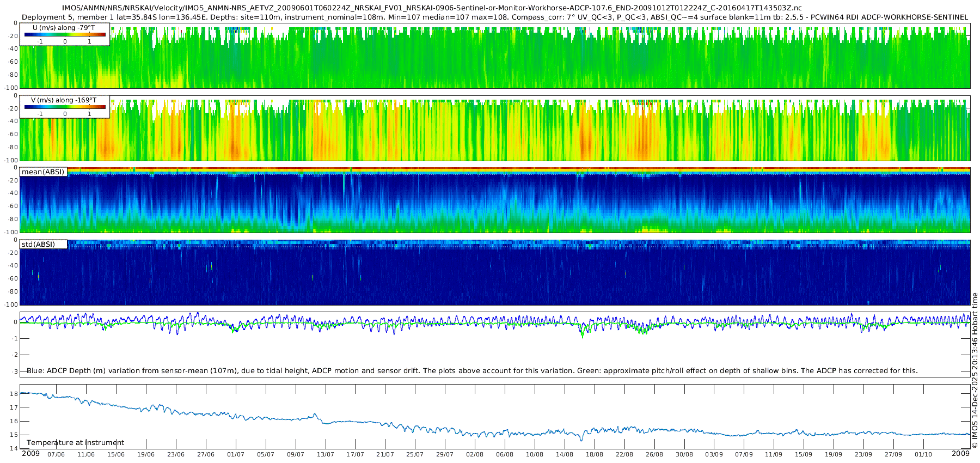The width and height of the screenshot is (980, 463).
Task: Click the 23/06 date tick label
Action: [x=175, y=454]
